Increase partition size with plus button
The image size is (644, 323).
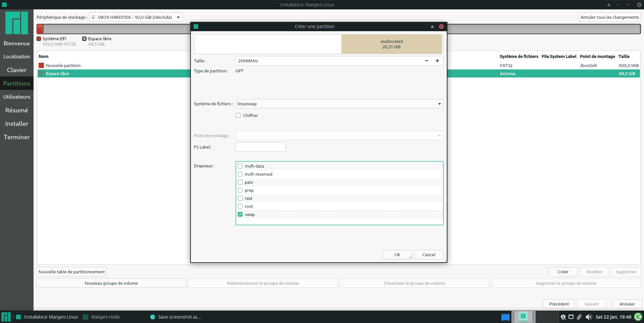437,61
